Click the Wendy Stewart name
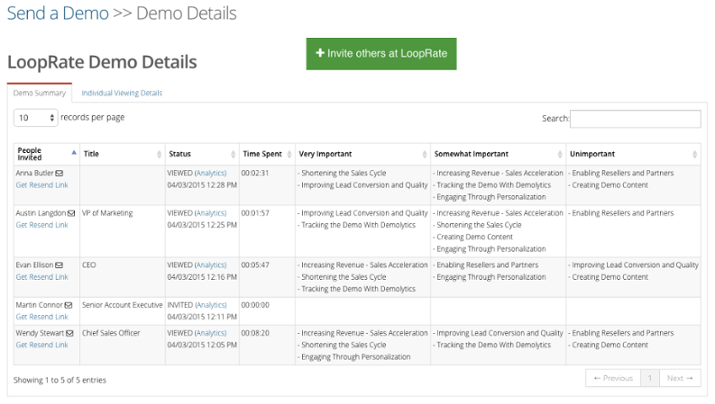The width and height of the screenshot is (715, 404). (40, 333)
